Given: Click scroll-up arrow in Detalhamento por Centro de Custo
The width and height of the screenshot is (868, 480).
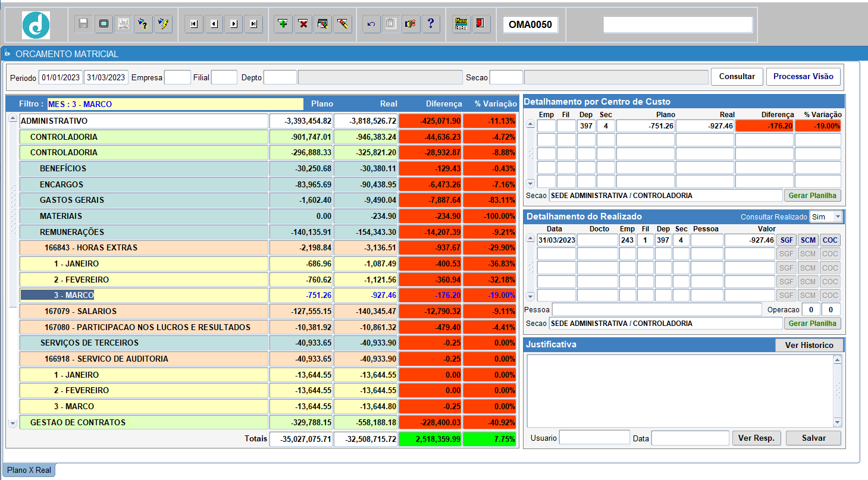Looking at the screenshot, I should [x=531, y=125].
